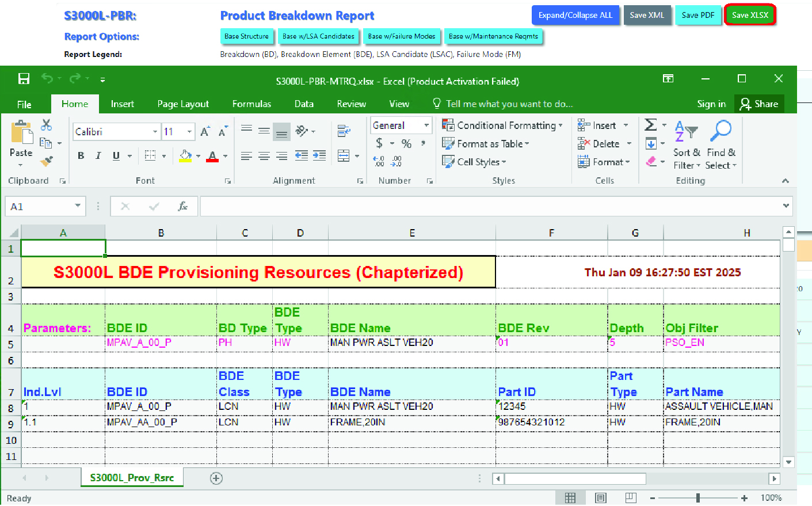Open the Review ribbon tab
The height and width of the screenshot is (506, 812).
tap(351, 104)
